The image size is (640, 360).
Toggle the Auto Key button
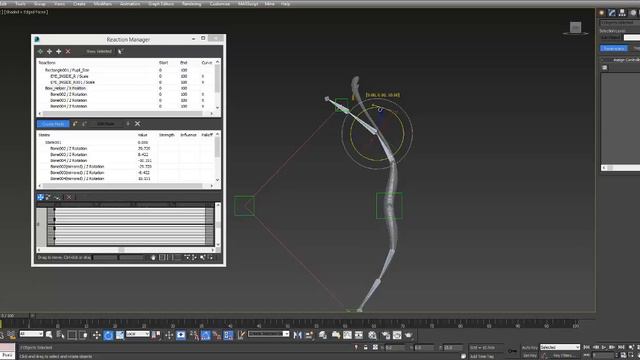(529, 347)
